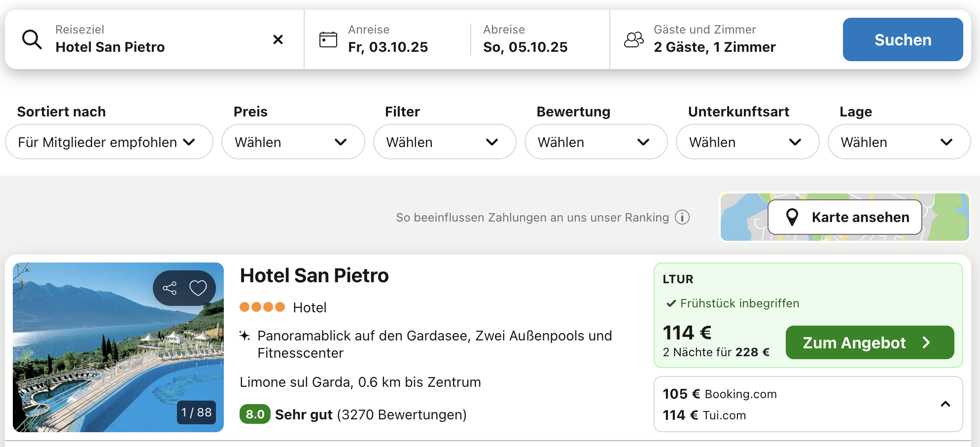Click map pin on Karte ansehen
The height and width of the screenshot is (447, 980).
pyautogui.click(x=792, y=217)
